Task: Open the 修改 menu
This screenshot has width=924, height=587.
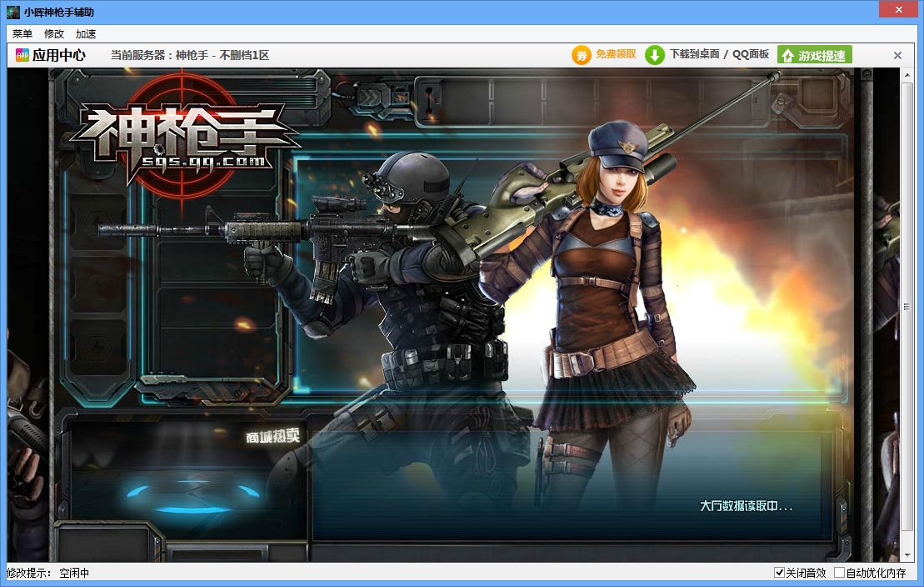Action: pos(54,34)
